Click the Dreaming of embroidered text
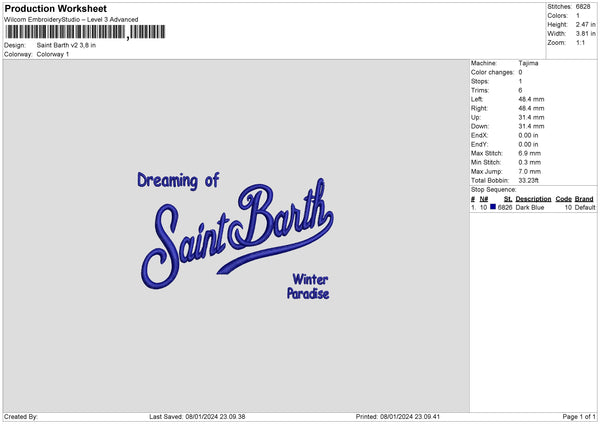 coord(178,181)
